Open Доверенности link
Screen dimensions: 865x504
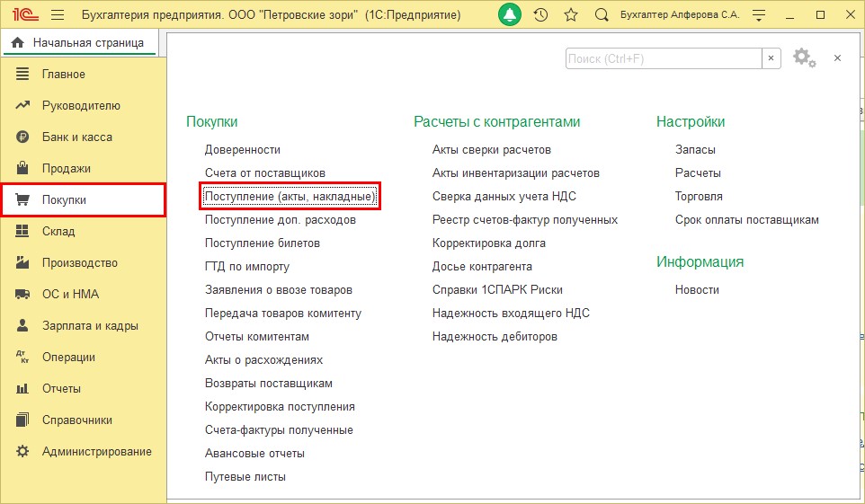coord(243,149)
